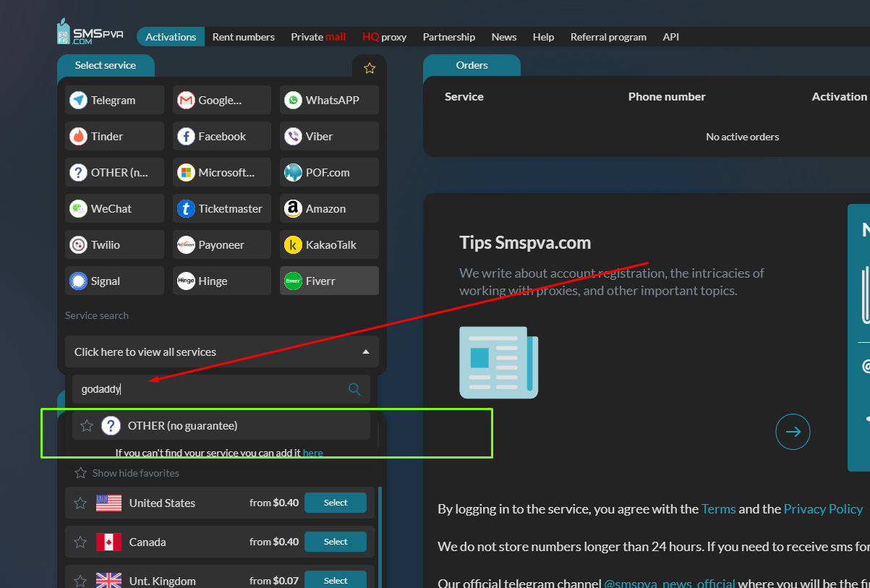Click Tips Smspva.com heading
The width and height of the screenshot is (870, 588).
[525, 242]
